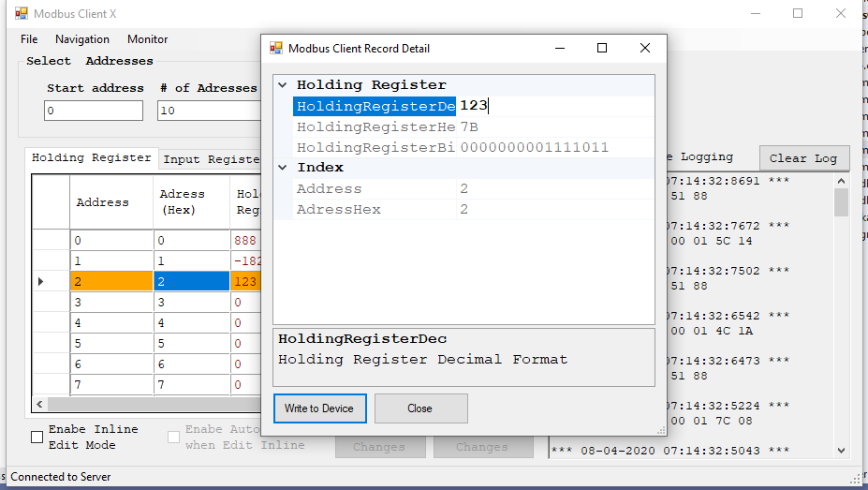
Task: Click the Modbus Client X app icon in title bar
Action: [21, 13]
